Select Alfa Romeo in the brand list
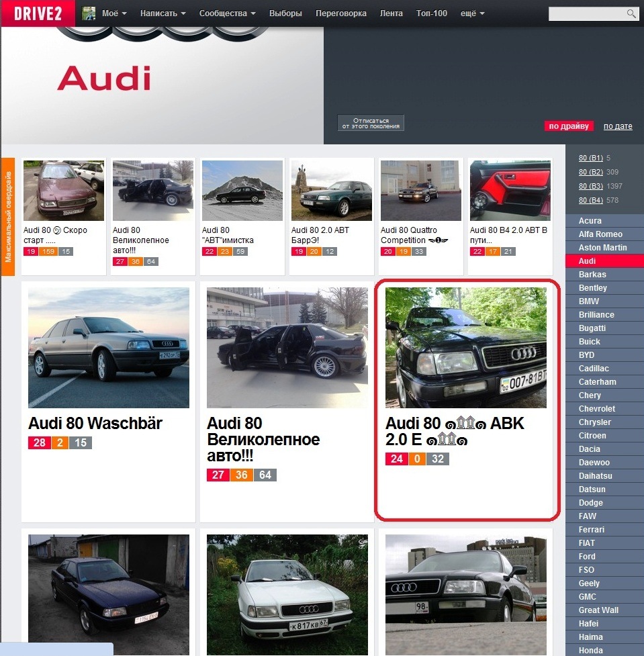This screenshot has height=656, width=644. click(x=604, y=234)
